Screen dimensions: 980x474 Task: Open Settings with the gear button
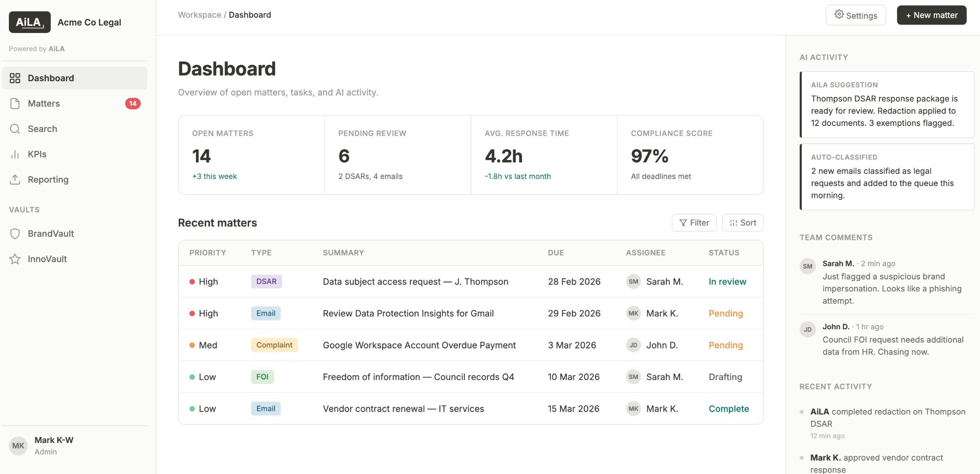click(x=856, y=15)
